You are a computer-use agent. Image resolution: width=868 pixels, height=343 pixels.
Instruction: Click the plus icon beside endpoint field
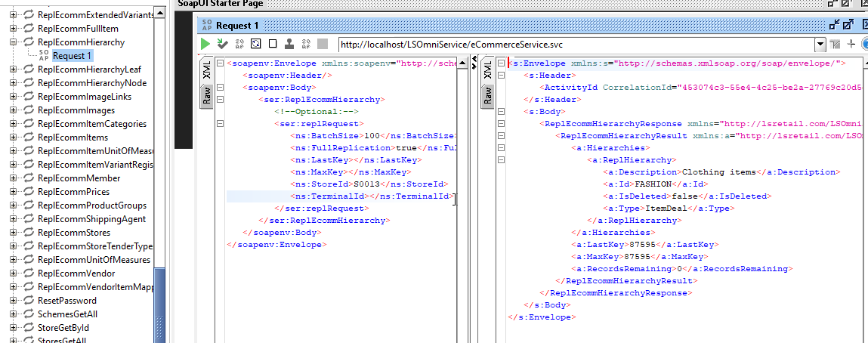[x=851, y=45]
